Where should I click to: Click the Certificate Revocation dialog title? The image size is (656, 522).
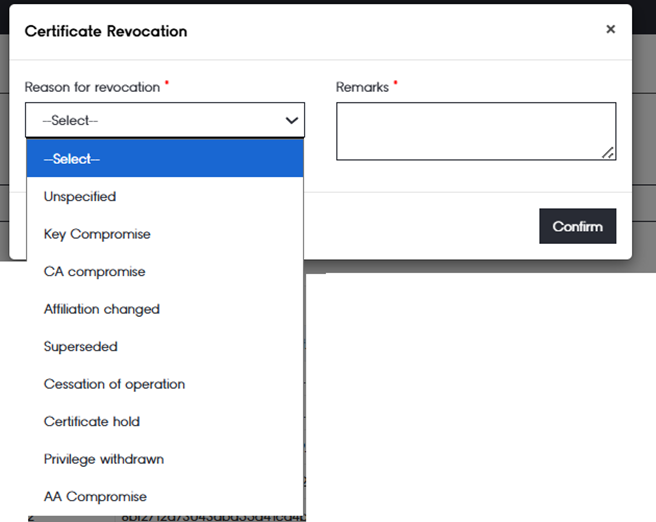click(x=105, y=31)
